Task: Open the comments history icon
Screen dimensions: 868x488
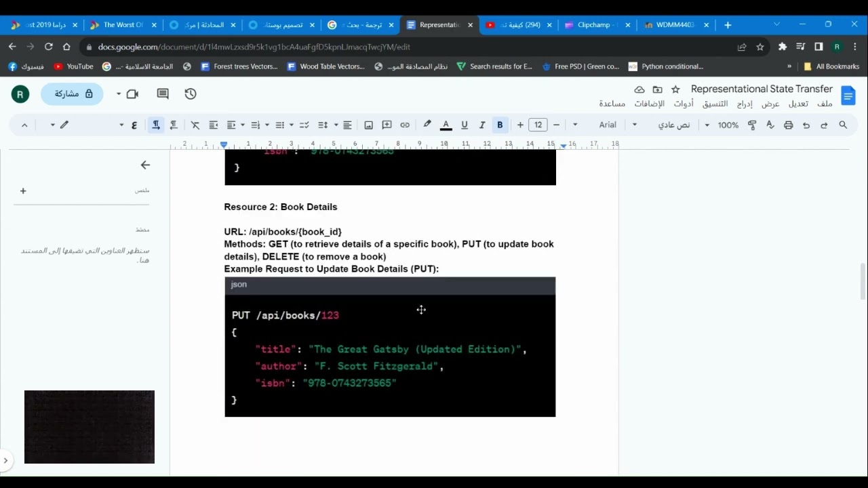Action: [x=163, y=94]
